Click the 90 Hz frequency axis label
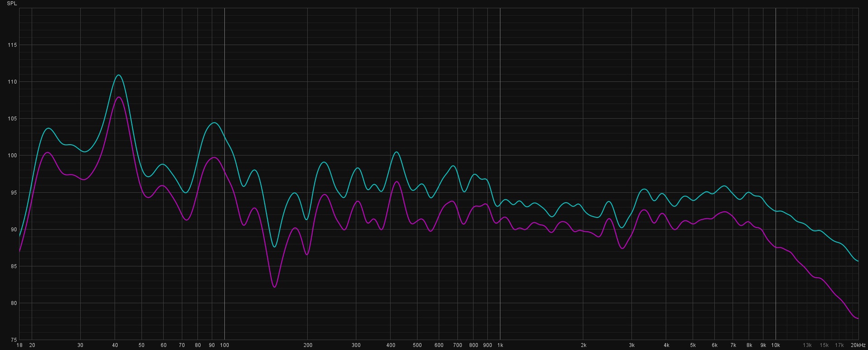Screen dimensions: 868x350 click(x=212, y=345)
